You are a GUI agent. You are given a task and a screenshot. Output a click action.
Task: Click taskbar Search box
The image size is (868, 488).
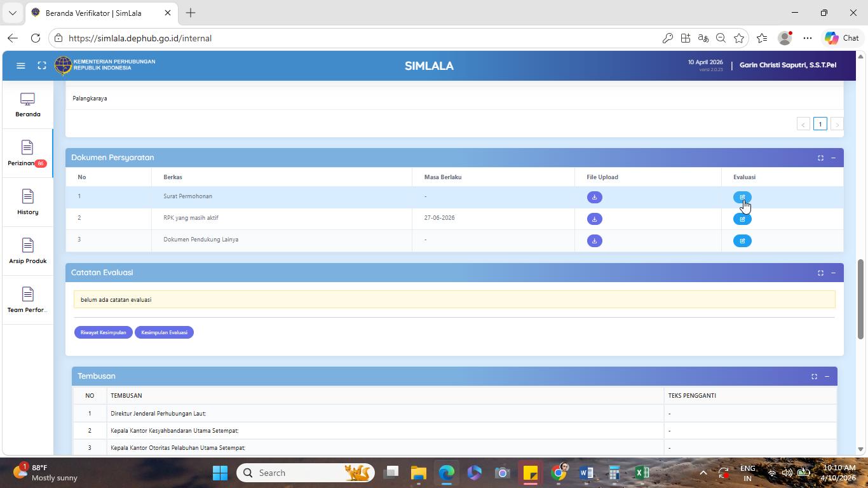[x=306, y=473]
